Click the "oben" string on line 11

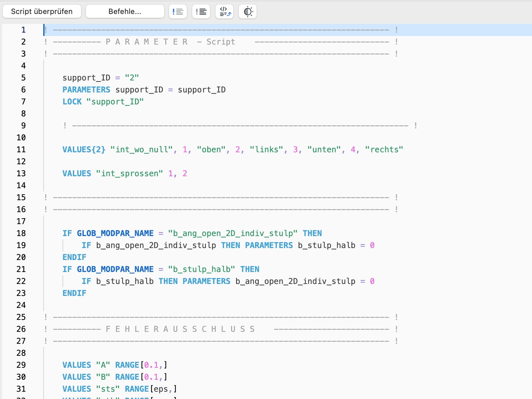pyautogui.click(x=211, y=150)
